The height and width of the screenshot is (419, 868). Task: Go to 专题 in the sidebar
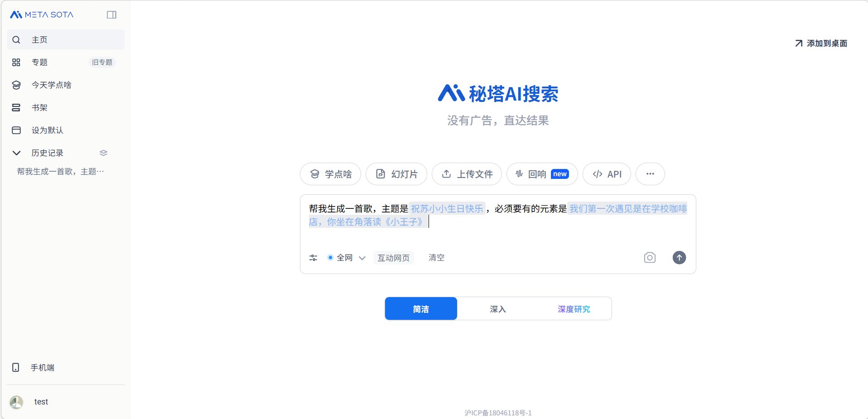tap(39, 63)
